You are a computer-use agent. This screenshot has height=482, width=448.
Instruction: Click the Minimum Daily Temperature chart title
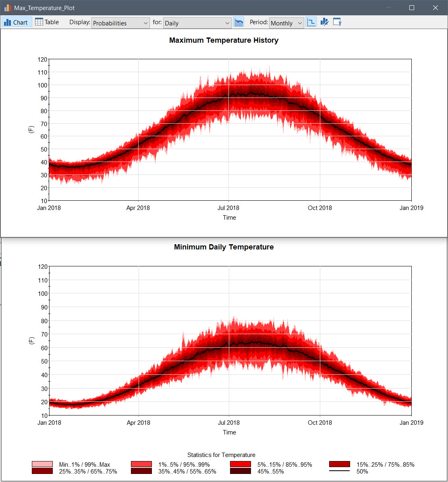click(224, 247)
